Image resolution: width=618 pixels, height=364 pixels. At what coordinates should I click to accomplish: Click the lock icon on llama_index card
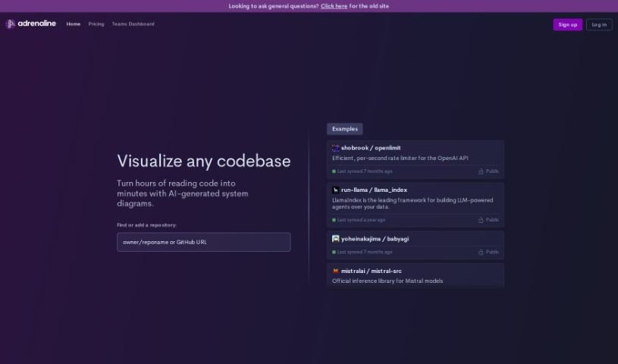coord(481,220)
